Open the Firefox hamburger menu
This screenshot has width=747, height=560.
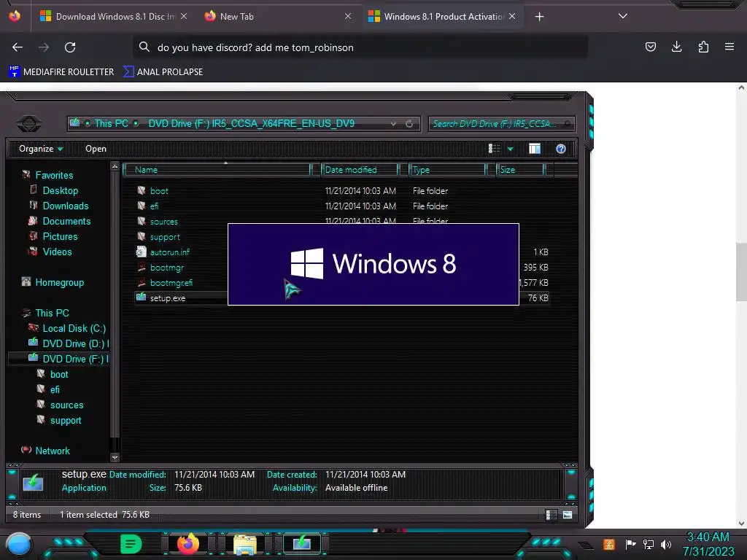(729, 47)
